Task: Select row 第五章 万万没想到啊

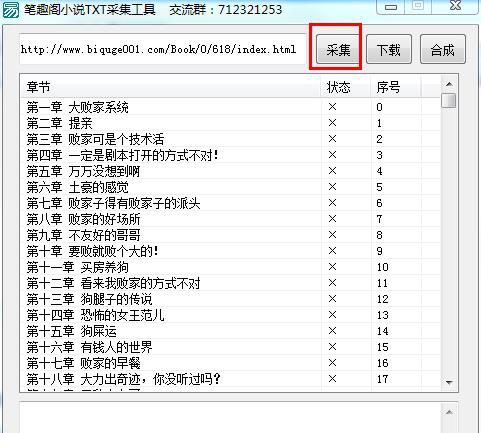Action: [231, 171]
